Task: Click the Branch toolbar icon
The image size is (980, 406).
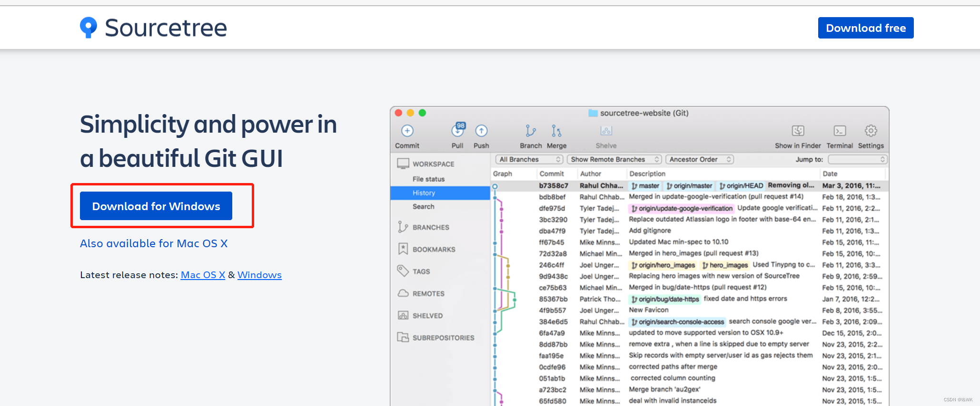Action: point(531,131)
